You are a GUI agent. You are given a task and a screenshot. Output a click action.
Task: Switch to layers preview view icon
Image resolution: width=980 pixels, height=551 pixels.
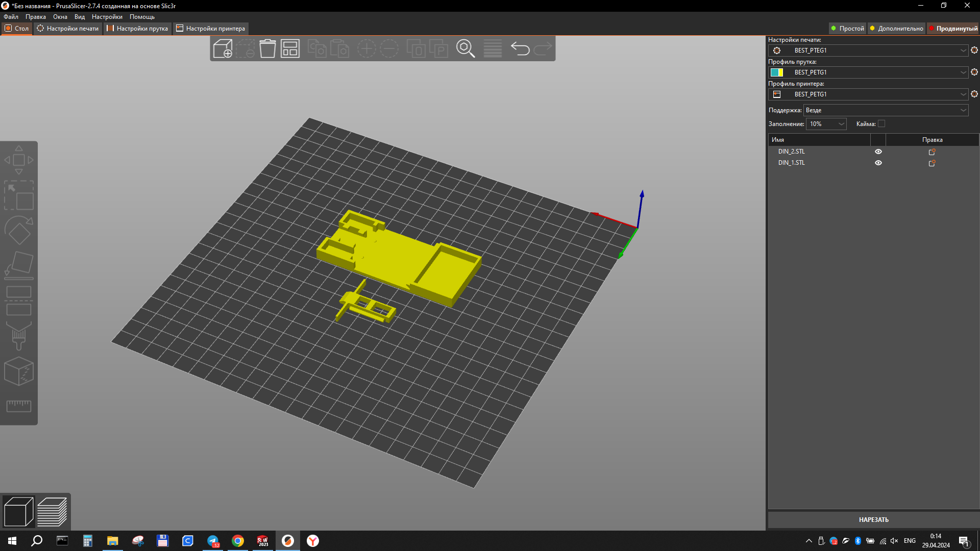(52, 512)
